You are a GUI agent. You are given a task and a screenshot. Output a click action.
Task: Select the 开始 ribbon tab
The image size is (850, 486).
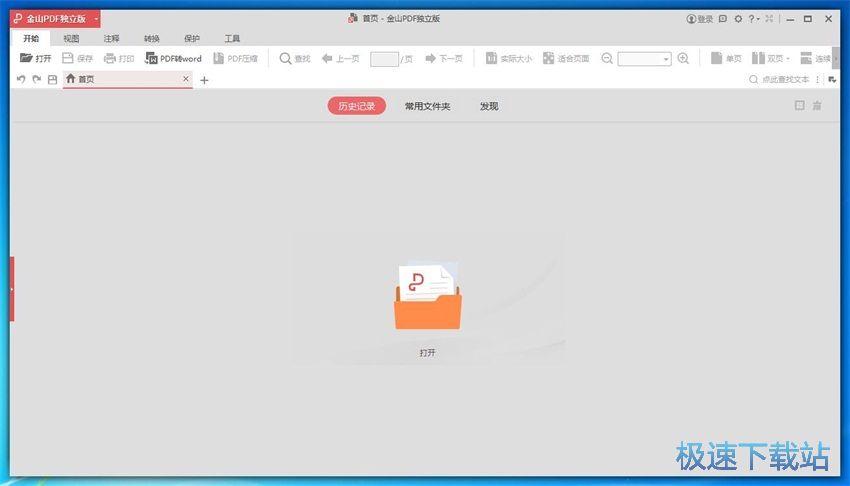[x=31, y=38]
